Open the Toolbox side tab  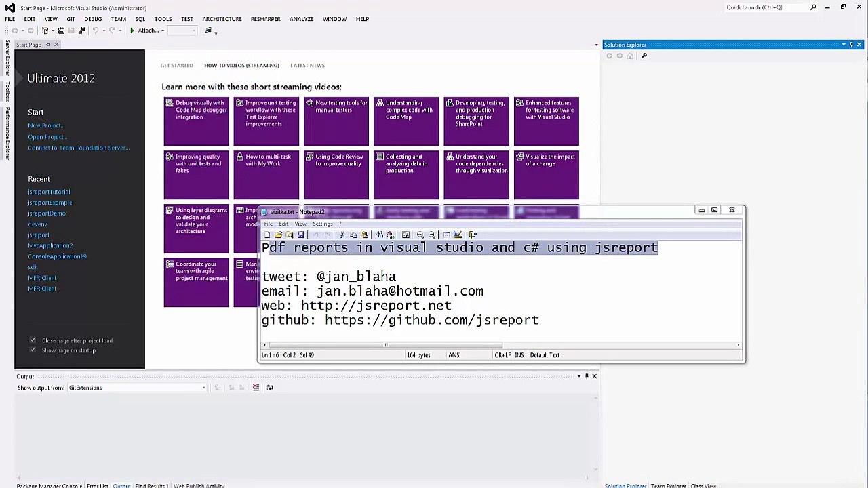pos(7,91)
